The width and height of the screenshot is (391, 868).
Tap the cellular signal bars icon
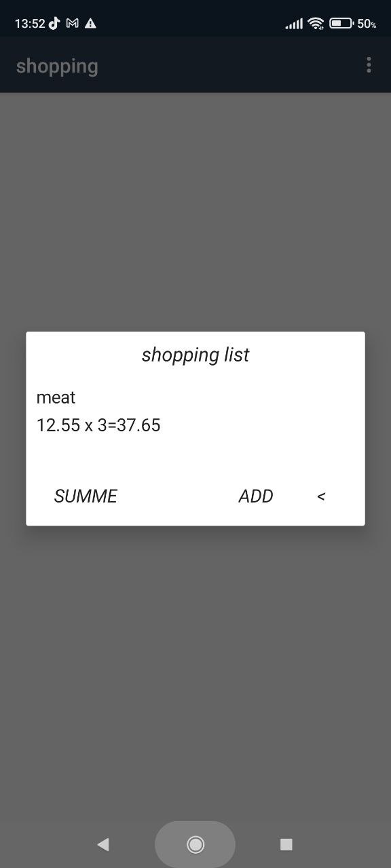294,24
